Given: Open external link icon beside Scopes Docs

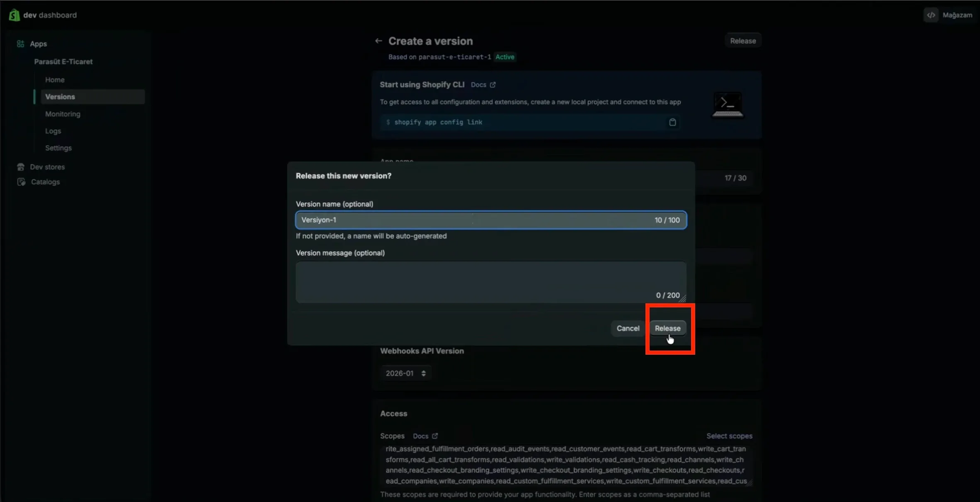Looking at the screenshot, I should [x=434, y=436].
